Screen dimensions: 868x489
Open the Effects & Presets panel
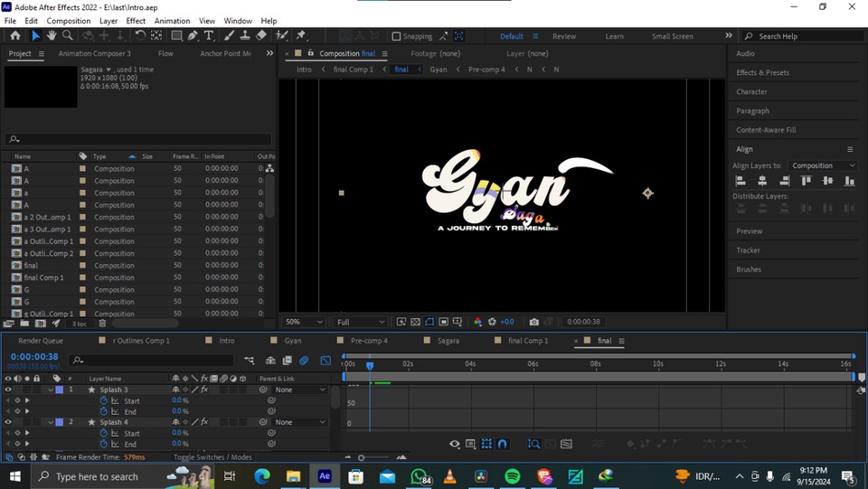click(762, 72)
